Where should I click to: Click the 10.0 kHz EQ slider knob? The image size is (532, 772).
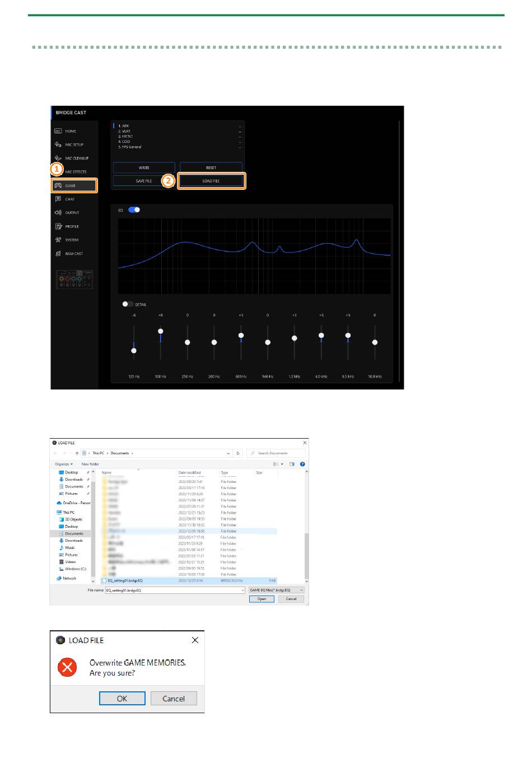pyautogui.click(x=375, y=342)
